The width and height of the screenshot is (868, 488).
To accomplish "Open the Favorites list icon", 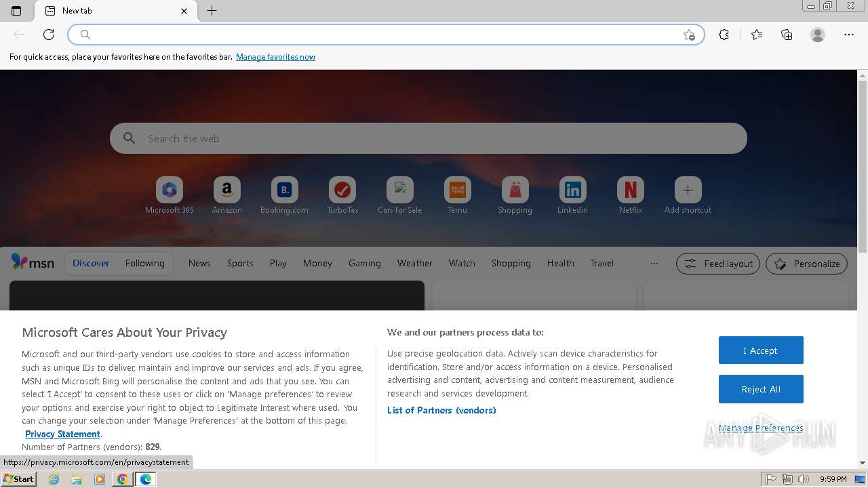I will coord(757,35).
